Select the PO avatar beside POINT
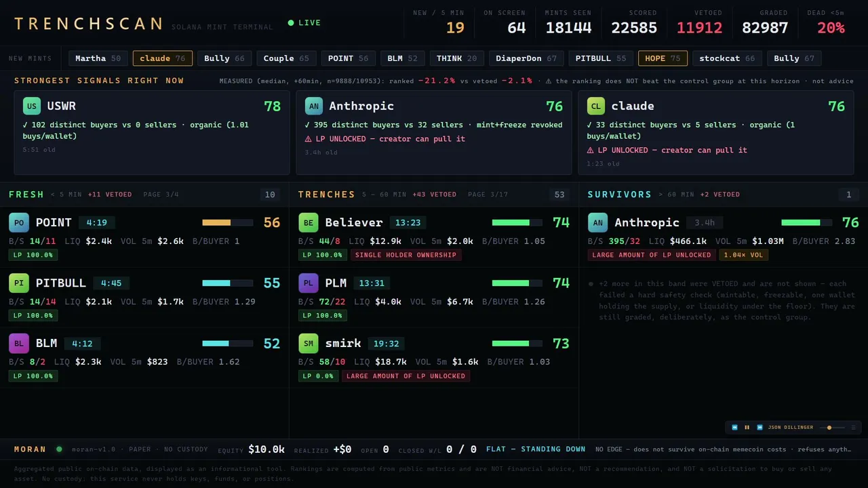The image size is (868, 488). click(x=19, y=222)
